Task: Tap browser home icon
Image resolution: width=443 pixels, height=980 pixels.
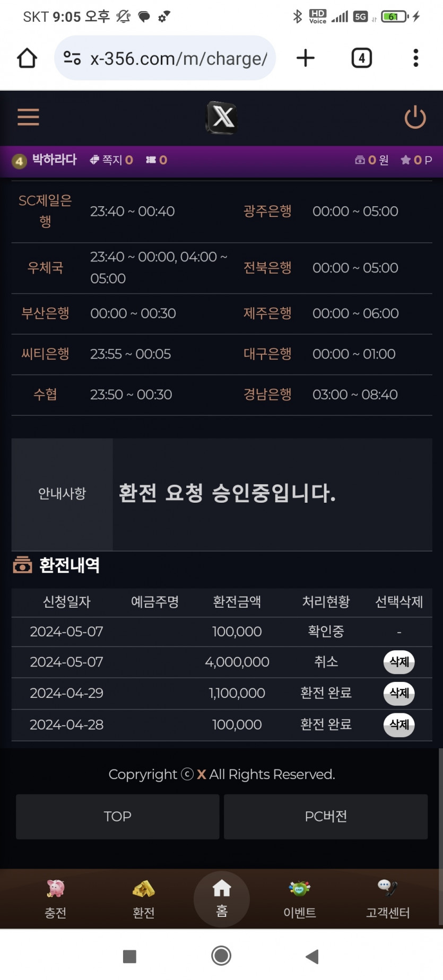Action: tap(27, 58)
